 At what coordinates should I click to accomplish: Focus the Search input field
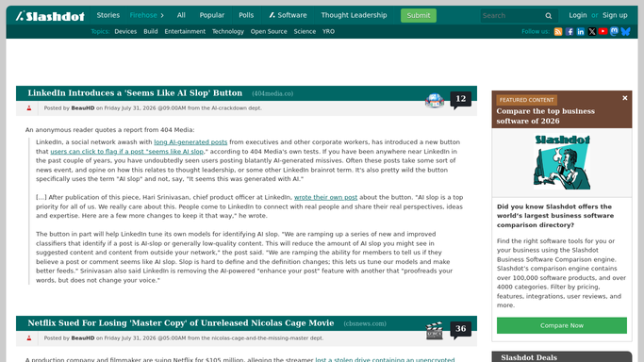coord(512,16)
